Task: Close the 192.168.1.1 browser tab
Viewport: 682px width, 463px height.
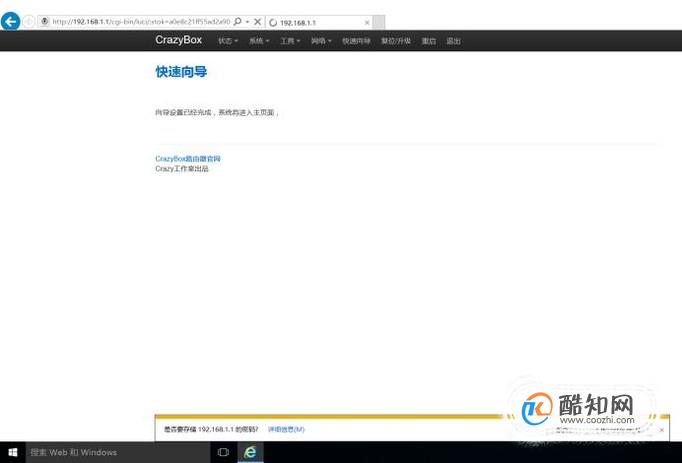Action: click(367, 23)
